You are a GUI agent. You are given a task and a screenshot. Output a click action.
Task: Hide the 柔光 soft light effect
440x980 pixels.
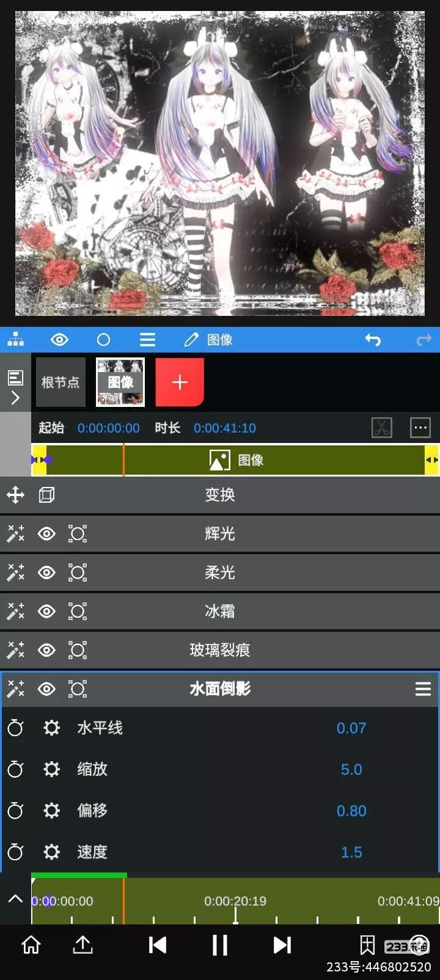pos(46,572)
